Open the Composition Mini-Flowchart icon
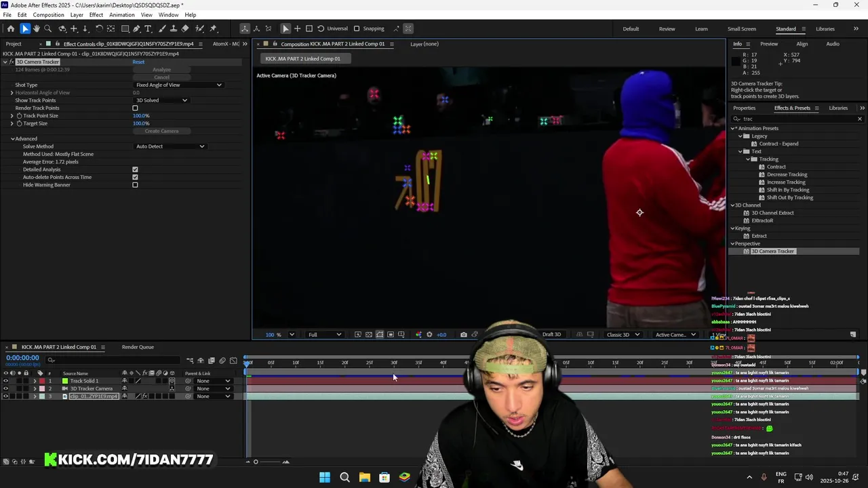The image size is (868, 488). [190, 361]
